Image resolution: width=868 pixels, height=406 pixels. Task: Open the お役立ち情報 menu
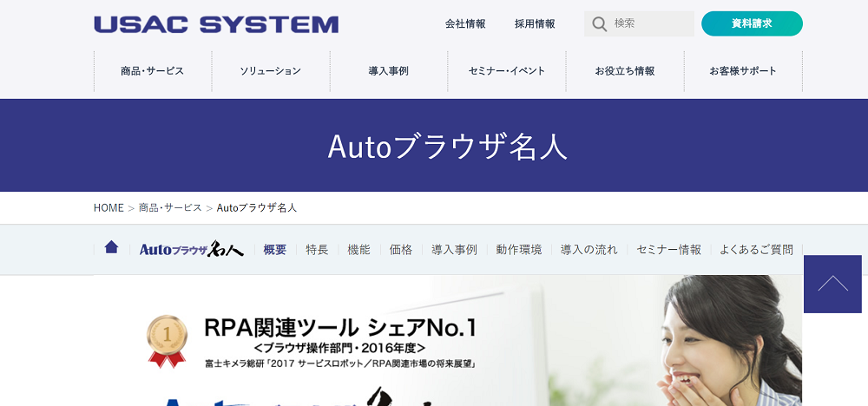coord(625,71)
